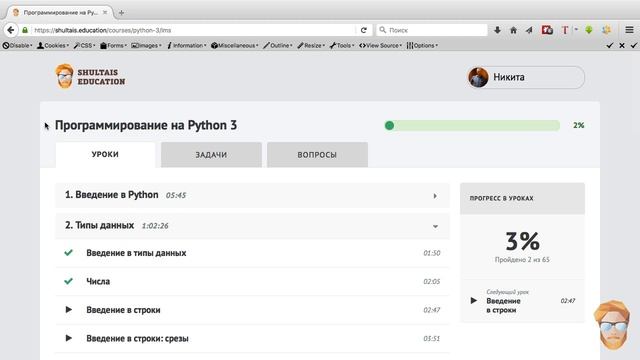Click the Пройдено 2 из 65 text

522,260
